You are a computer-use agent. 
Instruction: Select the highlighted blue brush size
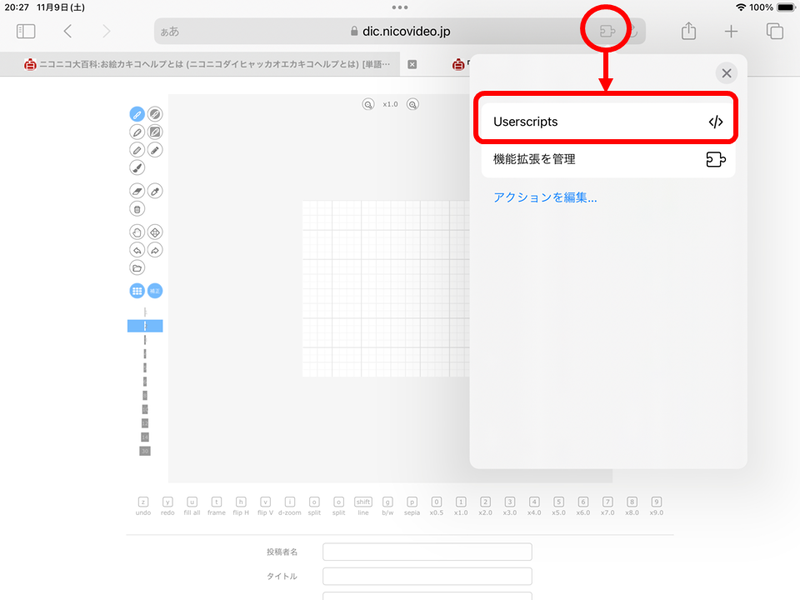pyautogui.click(x=145, y=326)
